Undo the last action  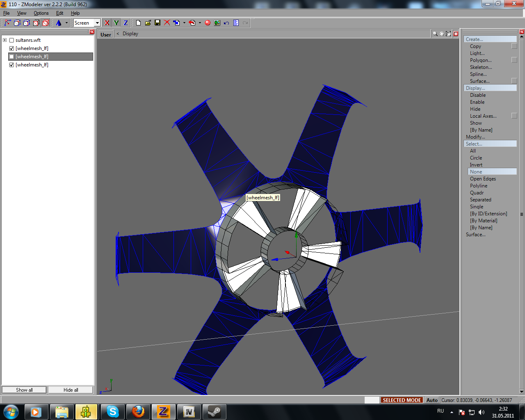tap(226, 23)
